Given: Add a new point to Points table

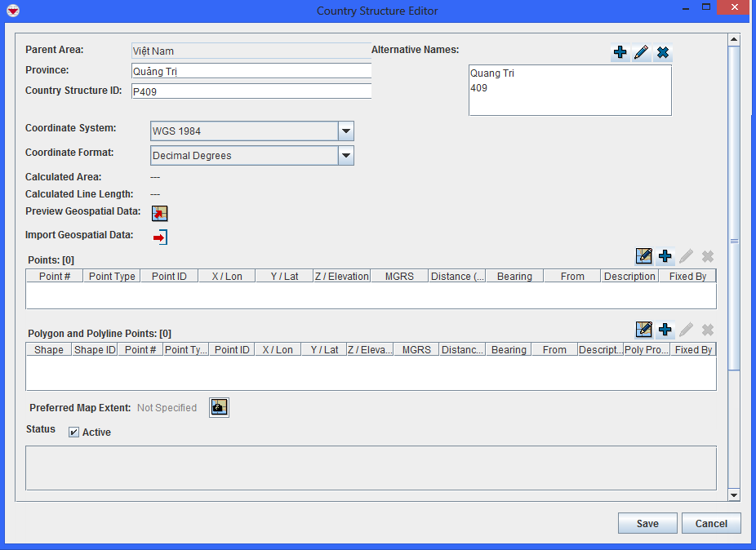Looking at the screenshot, I should pyautogui.click(x=665, y=257).
